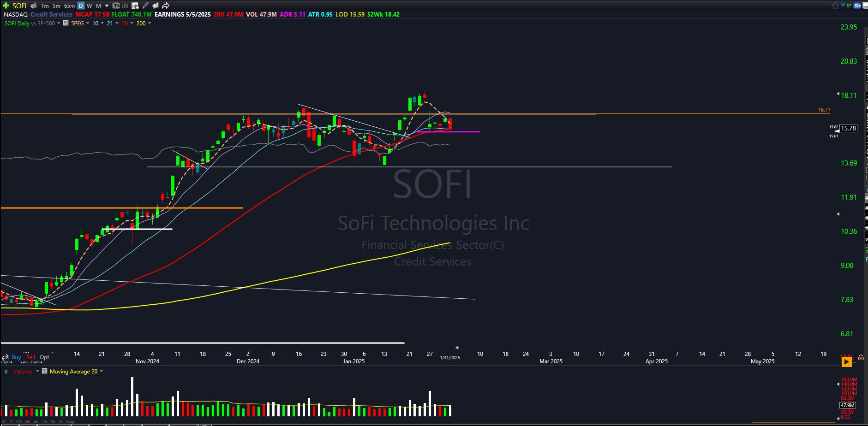Image resolution: width=868 pixels, height=426 pixels.
Task: Select the 1Y range button
Action: click(x=11, y=422)
